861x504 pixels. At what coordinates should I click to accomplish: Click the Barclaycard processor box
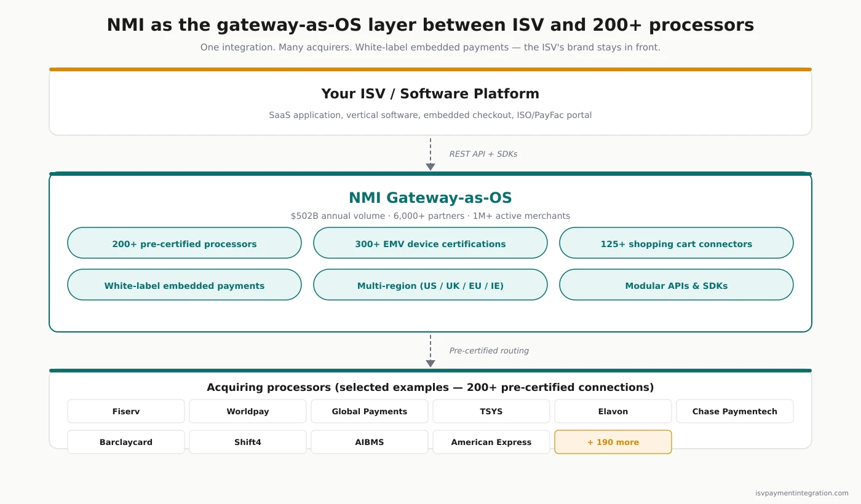click(126, 442)
